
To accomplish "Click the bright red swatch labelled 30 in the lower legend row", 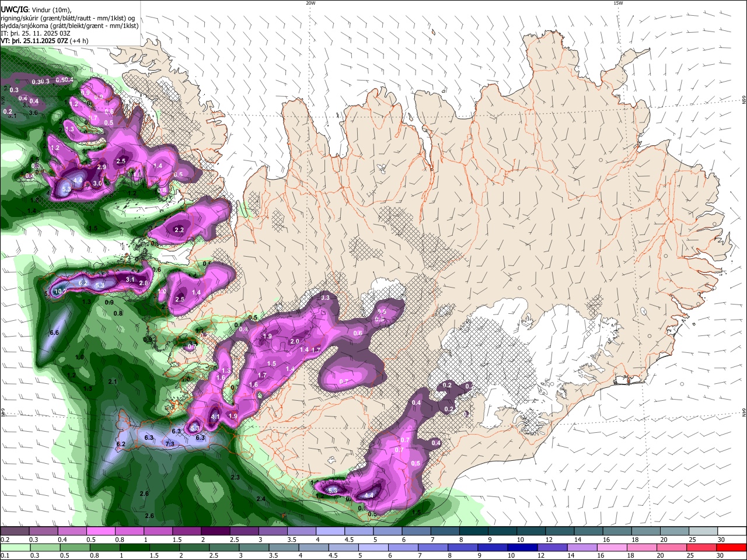I will (x=731, y=548).
